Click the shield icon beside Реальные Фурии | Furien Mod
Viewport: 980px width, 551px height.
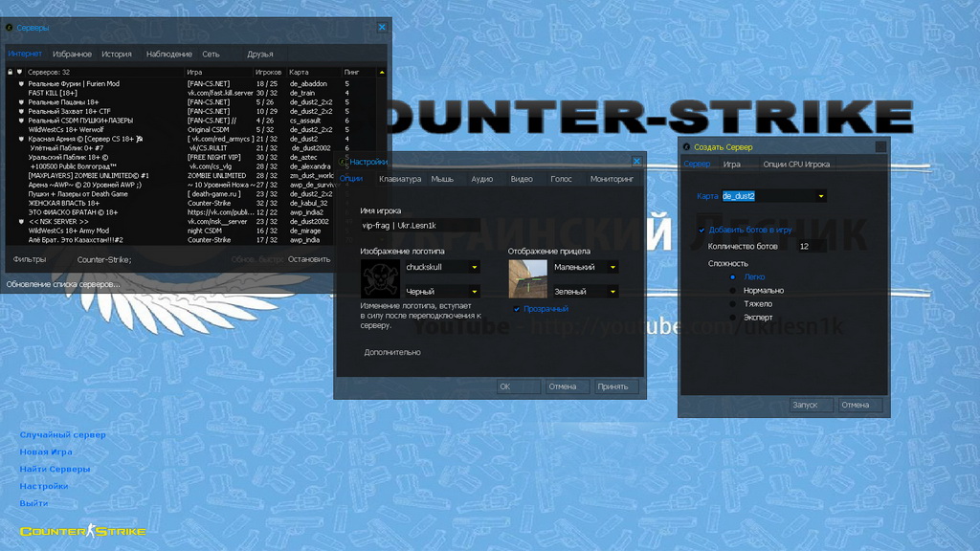21,84
